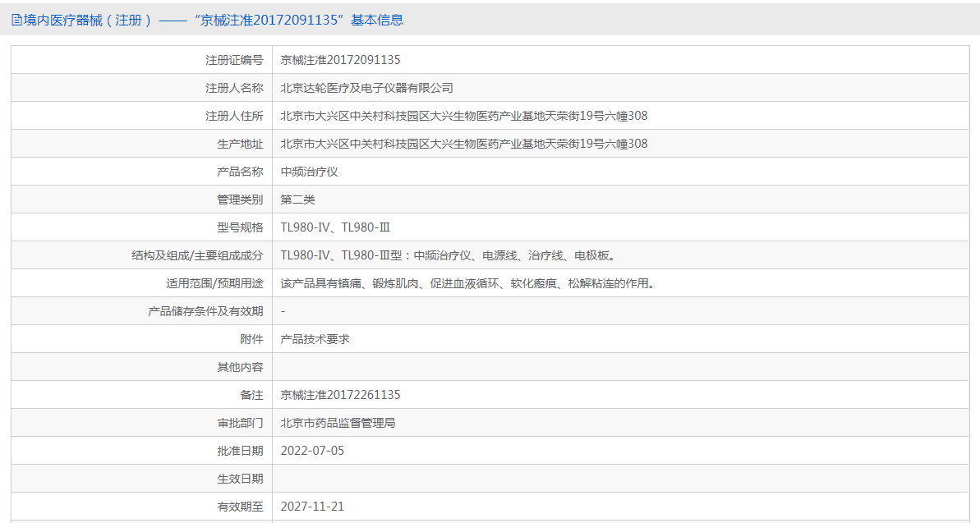Click the document icon beside 境内医疗器械 title
This screenshot has height=523, width=980.
(x=17, y=20)
